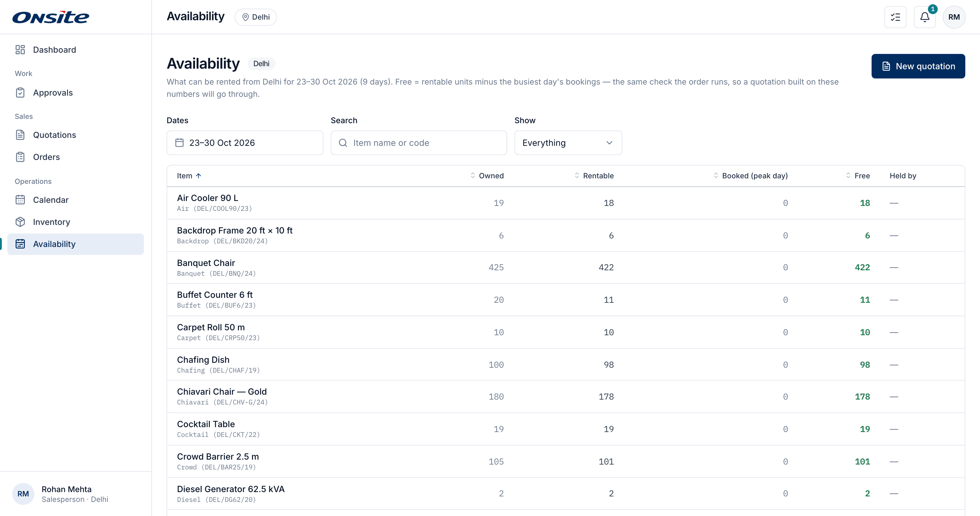Open Quotations page
Screen dimensions: 980x516
click(76, 135)
